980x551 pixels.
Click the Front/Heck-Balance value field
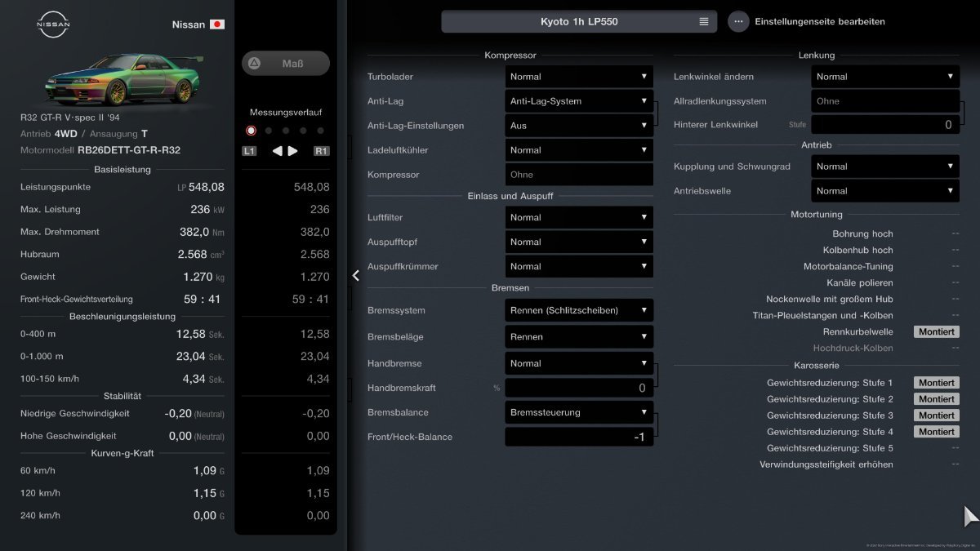point(579,437)
